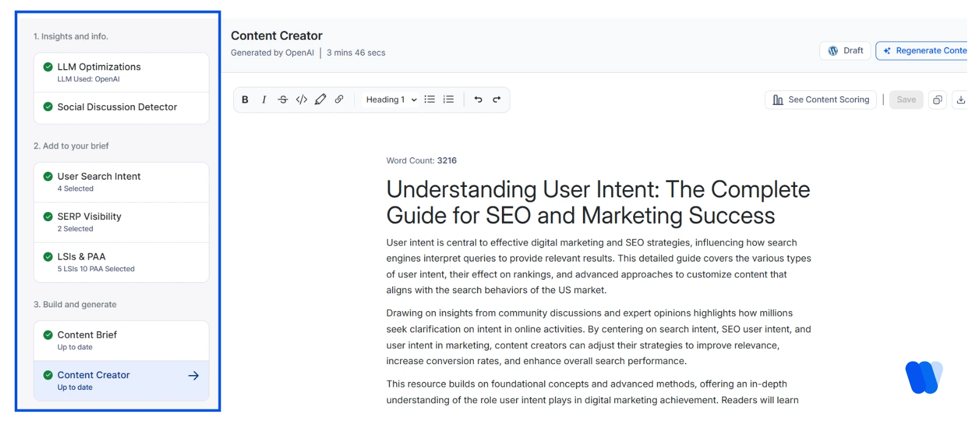Click the article title heading
Screen dimensions: 980x432
(x=598, y=202)
